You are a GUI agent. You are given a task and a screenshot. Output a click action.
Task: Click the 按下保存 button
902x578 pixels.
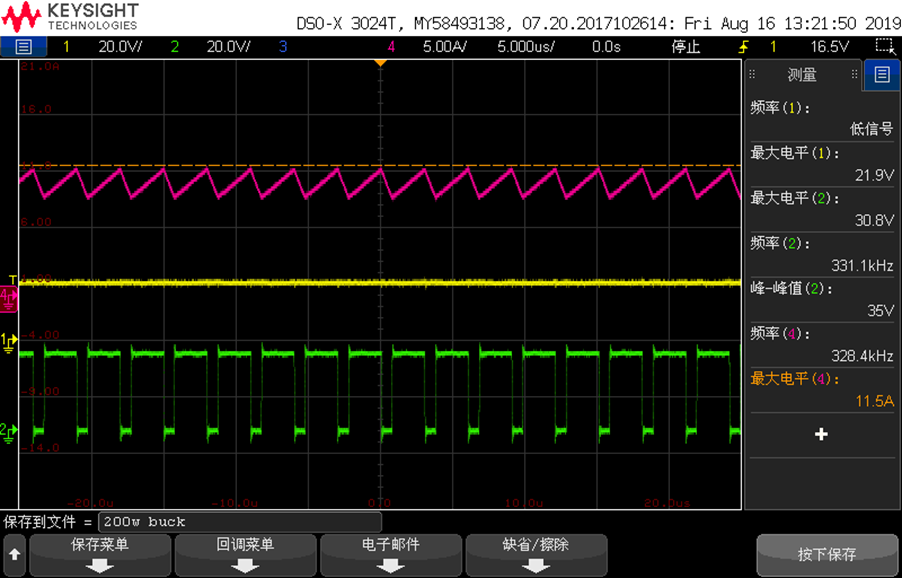tap(827, 555)
